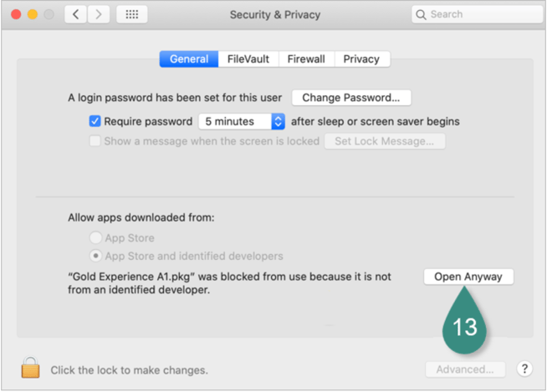Open the Privacy tab

point(362,59)
